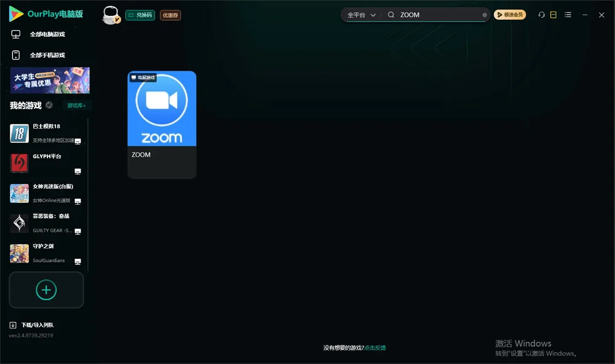Select 女神光速版(台服) in my games list
The width and height of the screenshot is (615, 364).
click(x=46, y=193)
